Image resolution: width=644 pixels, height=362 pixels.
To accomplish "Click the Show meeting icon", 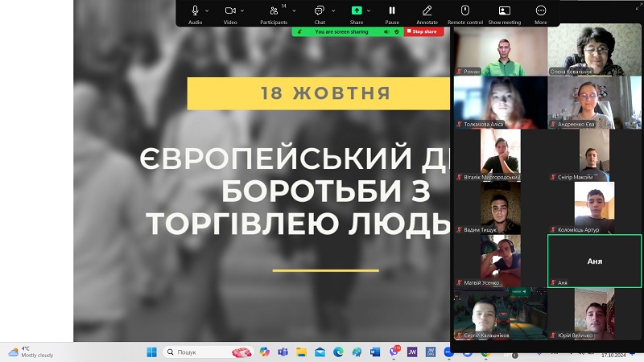I will 505,10.
